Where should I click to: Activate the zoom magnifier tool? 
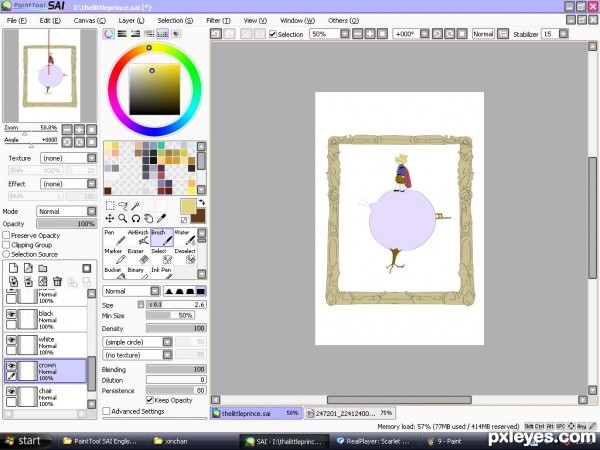click(x=123, y=218)
